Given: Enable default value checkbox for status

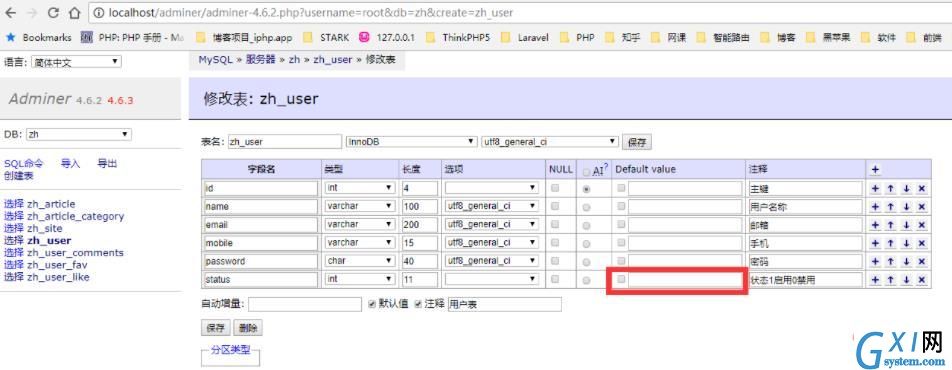Looking at the screenshot, I should [620, 279].
